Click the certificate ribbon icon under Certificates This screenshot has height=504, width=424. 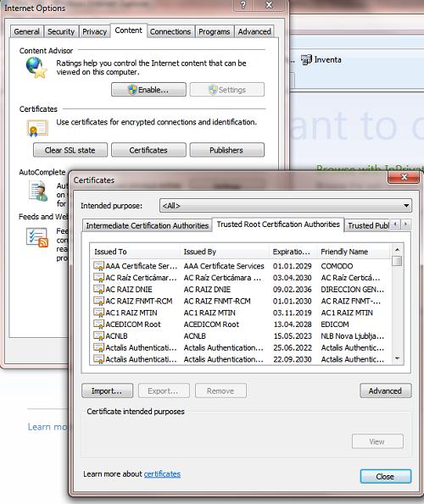click(37, 128)
